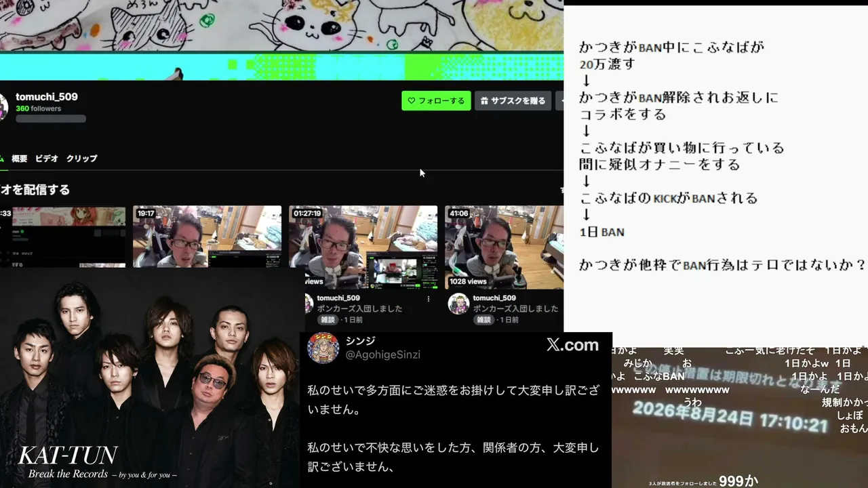Open the 19:17 video thumbnail
Image resolution: width=868 pixels, height=488 pixels.
207,237
